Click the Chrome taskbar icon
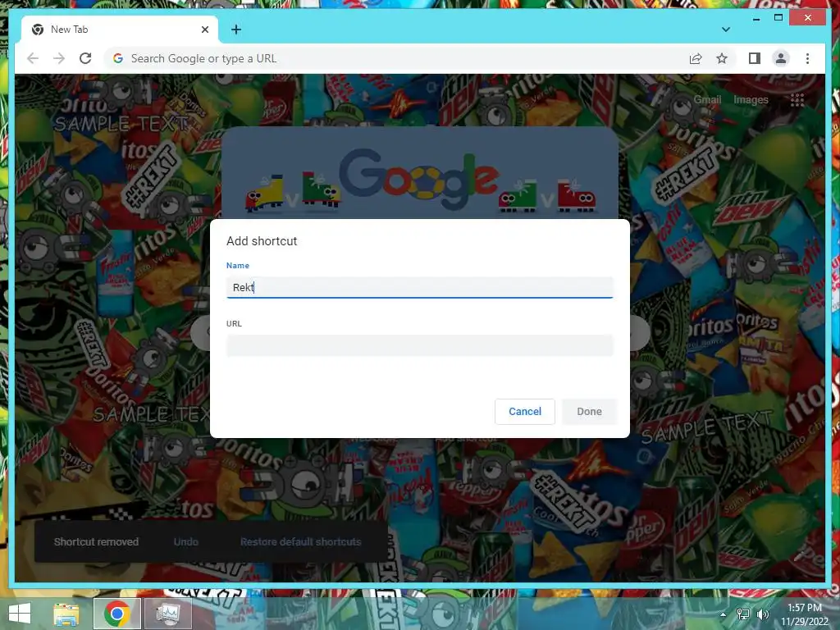 116,614
